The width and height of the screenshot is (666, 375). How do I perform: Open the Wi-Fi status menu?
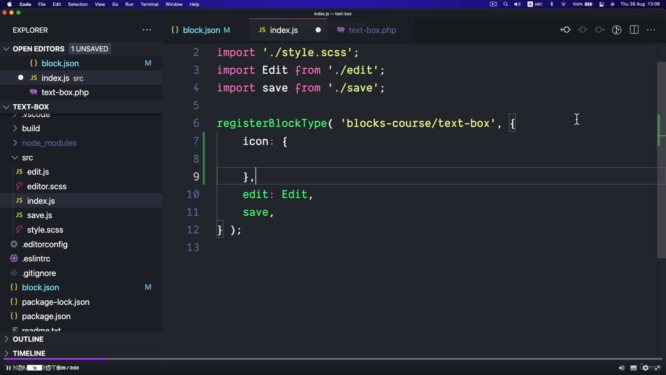point(564,4)
